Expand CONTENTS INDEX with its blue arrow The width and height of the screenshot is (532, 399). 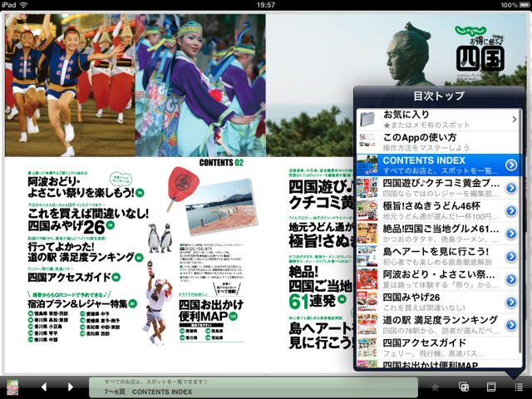click(x=511, y=165)
